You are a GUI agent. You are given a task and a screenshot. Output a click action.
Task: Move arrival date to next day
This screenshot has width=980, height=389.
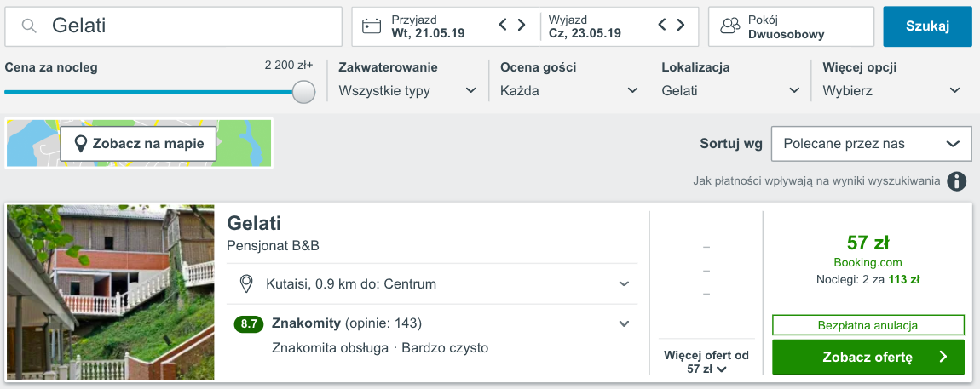point(521,25)
